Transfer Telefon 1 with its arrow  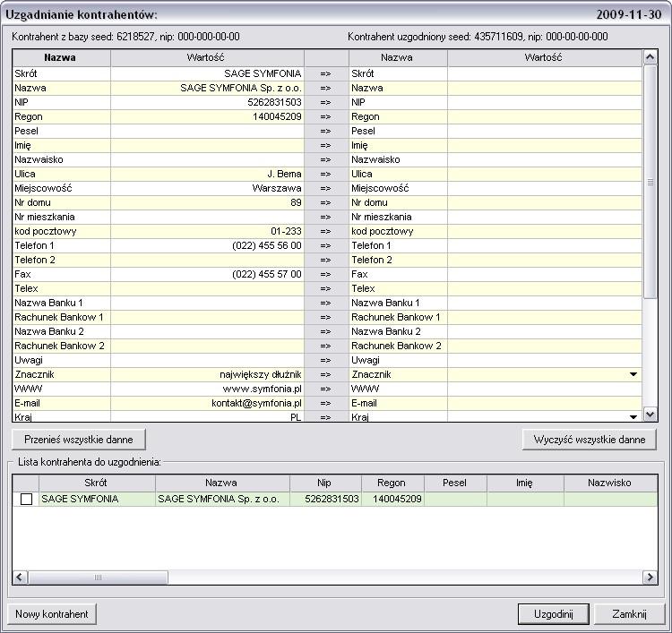click(326, 245)
